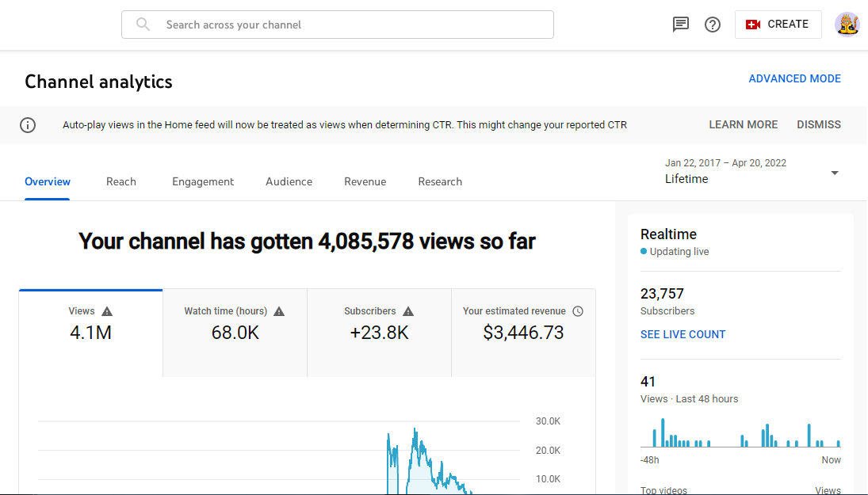Click the realtime 48-hour views bar chart

(x=740, y=432)
